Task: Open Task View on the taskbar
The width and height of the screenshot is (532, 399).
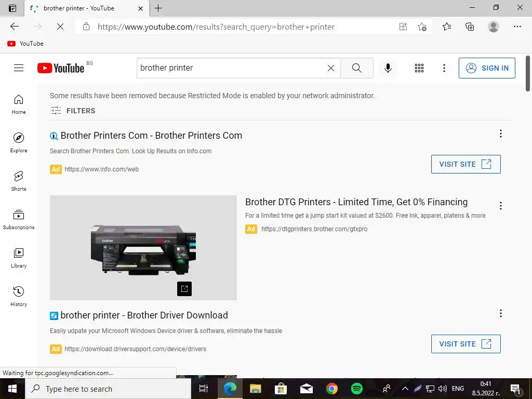Action: tap(204, 389)
